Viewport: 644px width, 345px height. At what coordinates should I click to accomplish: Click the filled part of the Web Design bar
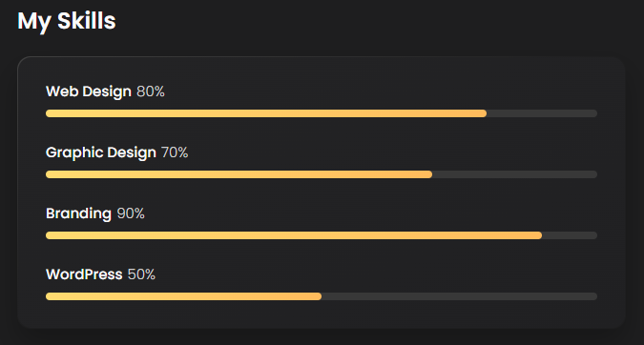266,113
